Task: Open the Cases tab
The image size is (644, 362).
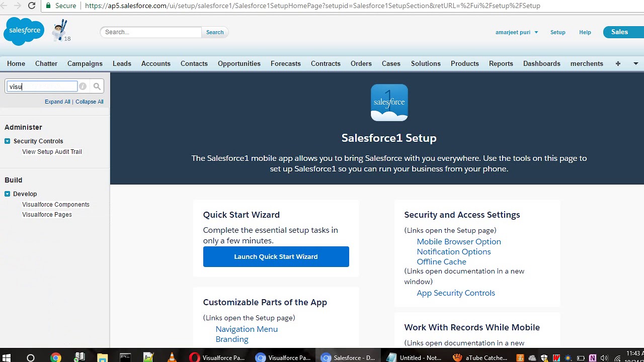Action: coord(391,64)
